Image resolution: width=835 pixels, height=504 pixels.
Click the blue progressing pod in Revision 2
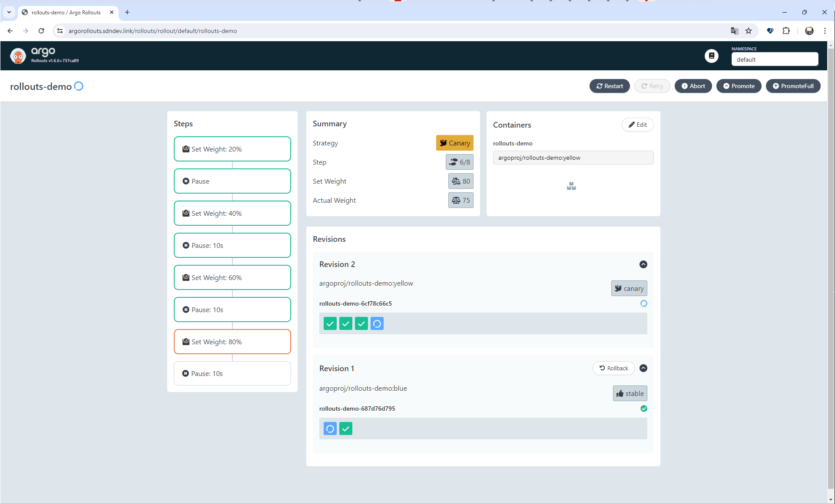377,323
